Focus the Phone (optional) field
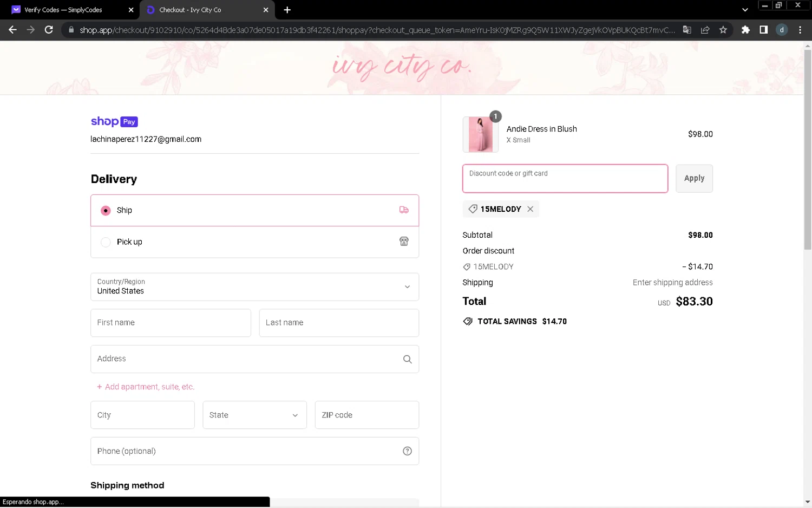The height and width of the screenshot is (508, 812). (x=254, y=451)
